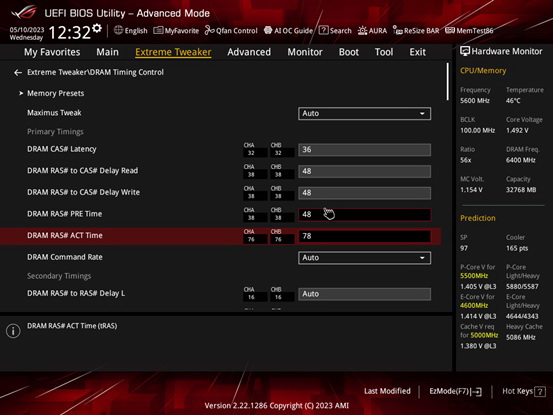Select DRAM CAS# Latency label
The height and width of the screenshot is (415, 553).
62,149
